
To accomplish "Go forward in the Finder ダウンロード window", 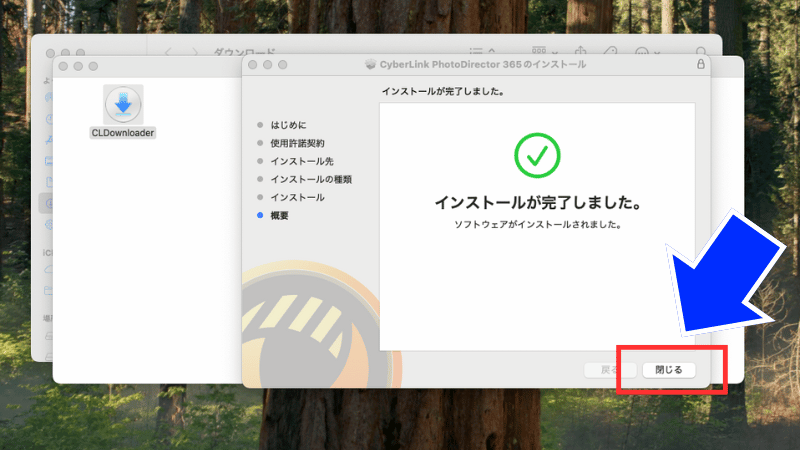I will (x=194, y=52).
